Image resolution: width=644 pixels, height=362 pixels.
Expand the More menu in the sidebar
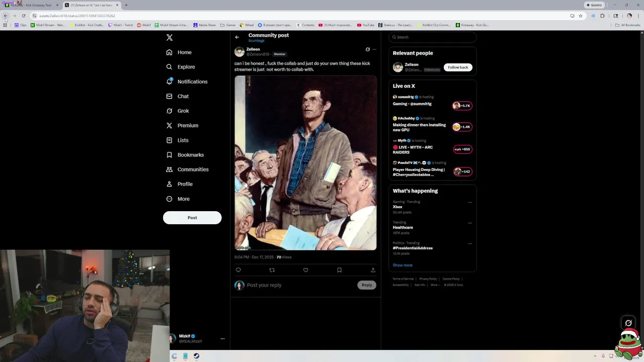pos(178,199)
